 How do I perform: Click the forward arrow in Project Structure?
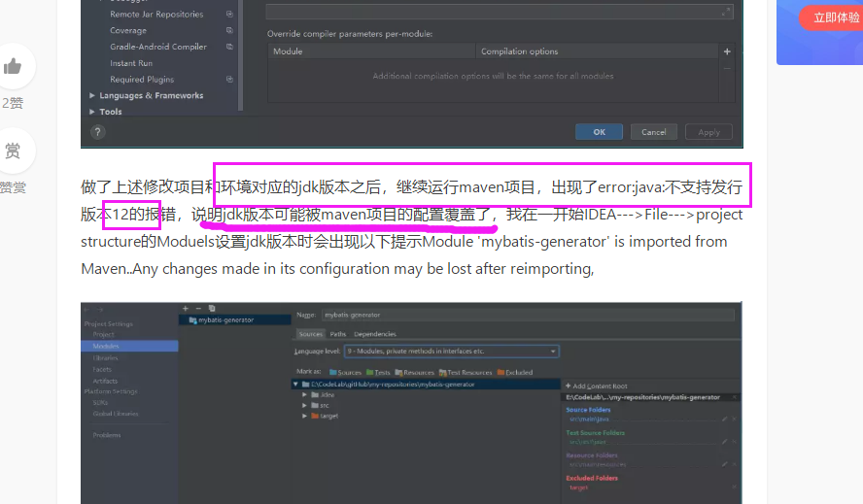click(100, 310)
